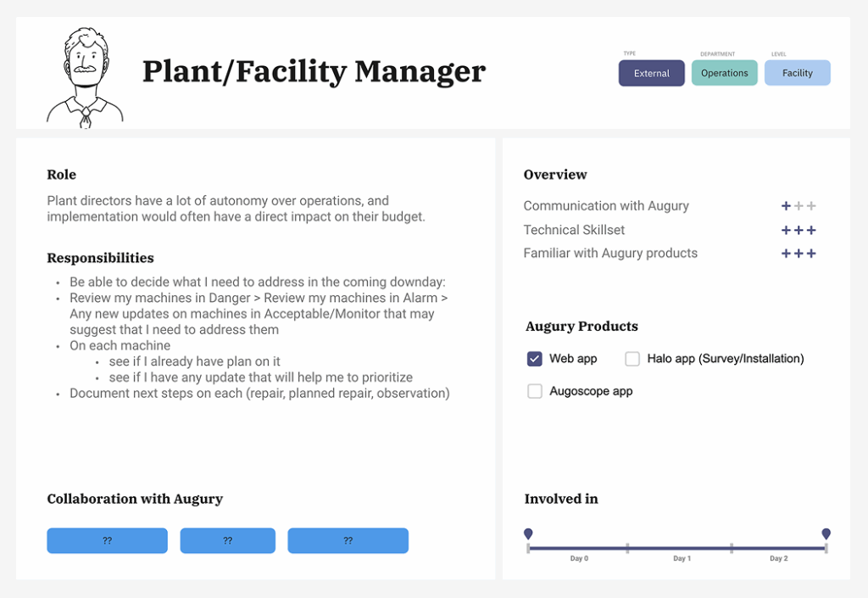Click the Day 2 timeline label
868x598 pixels.
tap(779, 558)
